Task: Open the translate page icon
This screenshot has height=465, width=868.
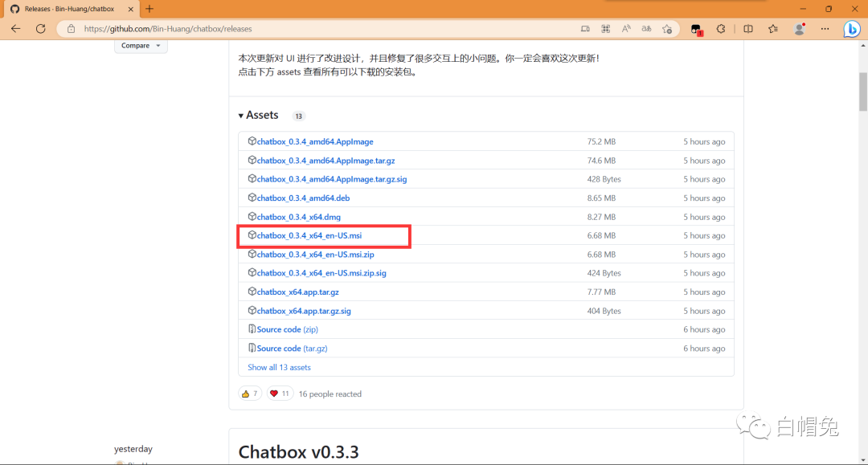Action: pyautogui.click(x=646, y=29)
